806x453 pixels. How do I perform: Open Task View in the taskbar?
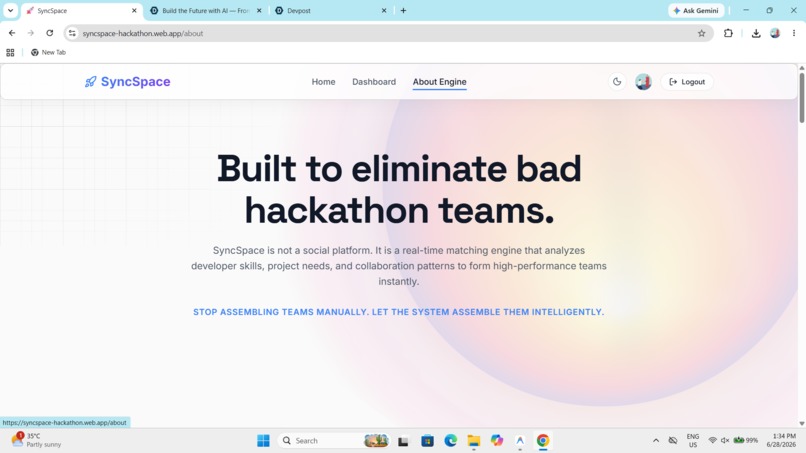coord(403,441)
